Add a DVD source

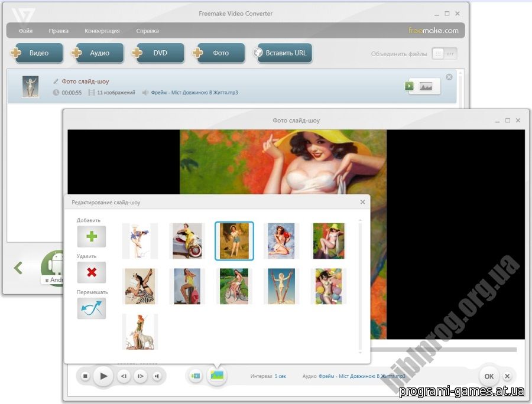pyautogui.click(x=158, y=53)
